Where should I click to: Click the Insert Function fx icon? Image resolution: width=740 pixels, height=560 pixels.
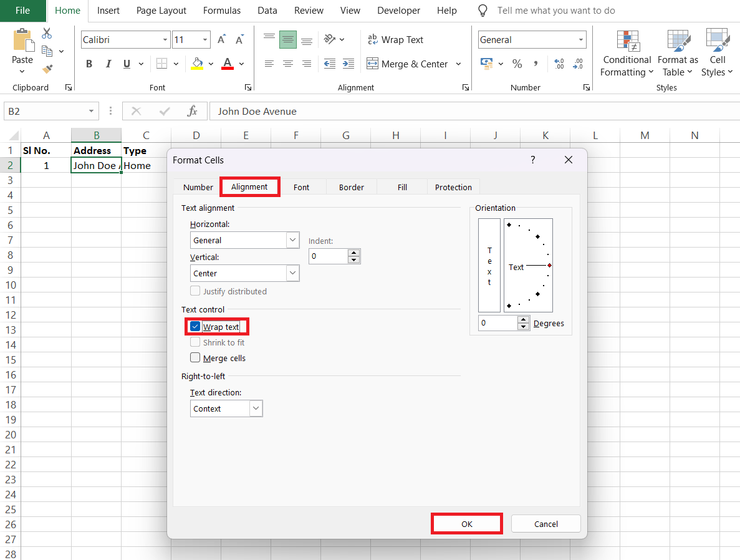pyautogui.click(x=192, y=111)
